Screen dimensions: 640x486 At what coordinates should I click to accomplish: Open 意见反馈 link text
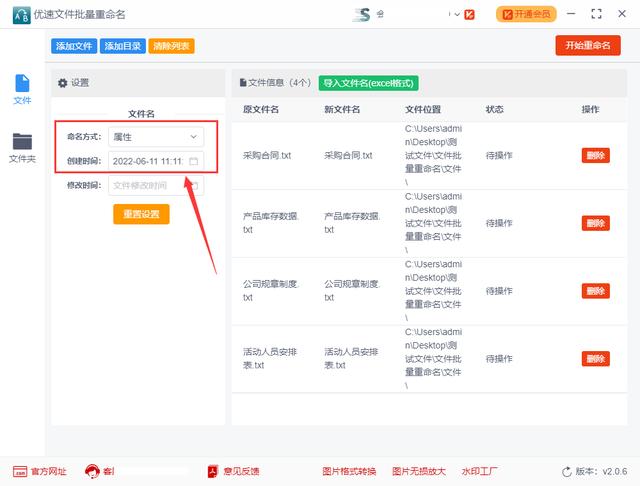coord(241,472)
